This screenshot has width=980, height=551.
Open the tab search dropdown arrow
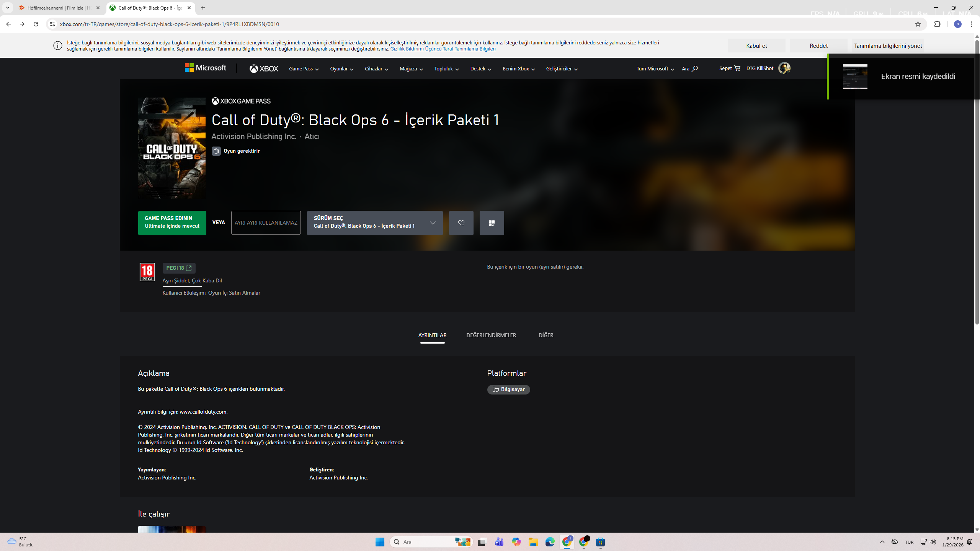(8, 8)
